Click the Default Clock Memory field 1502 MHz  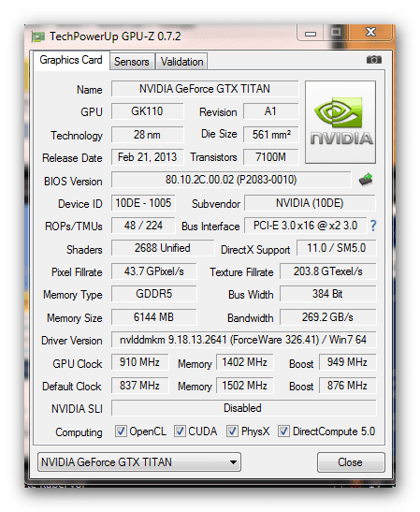245,386
